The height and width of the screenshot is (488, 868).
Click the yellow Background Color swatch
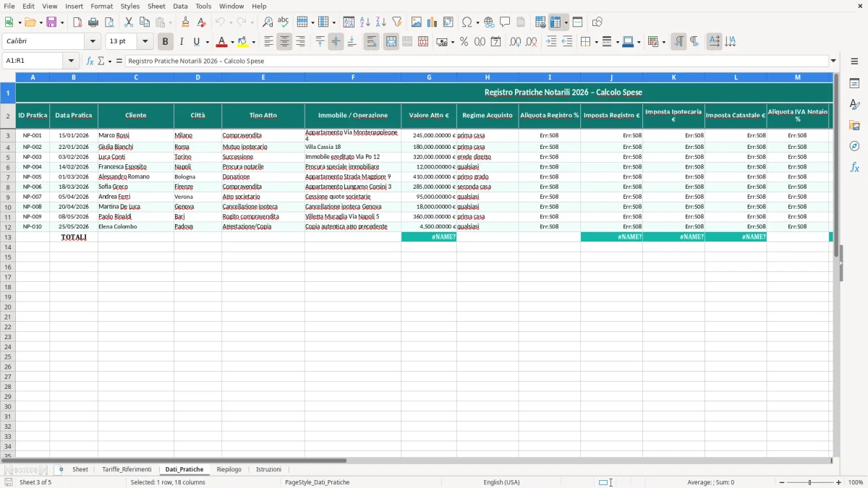pos(244,42)
